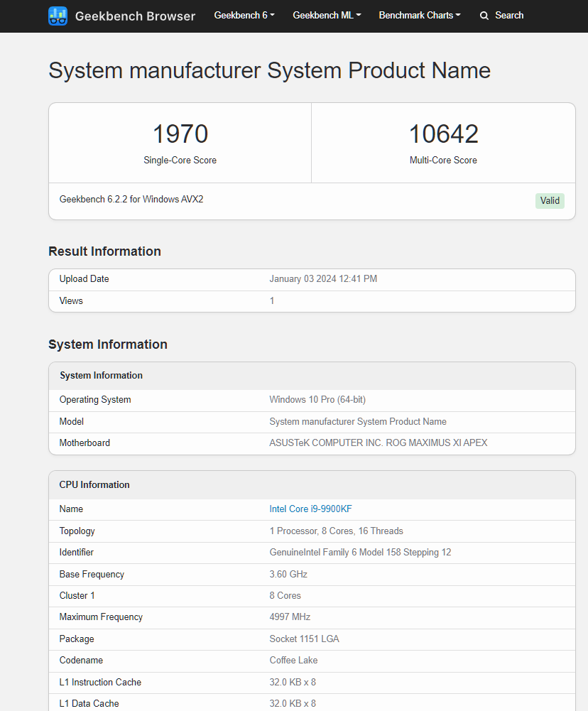588x711 pixels.
Task: Click the Result Information heading
Action: tap(104, 251)
